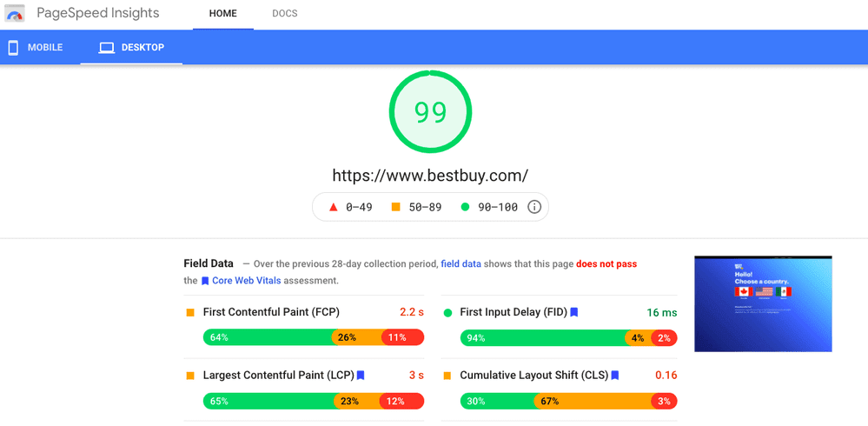Click the 0.16 CLS value
The width and height of the screenshot is (868, 426).
coord(666,376)
